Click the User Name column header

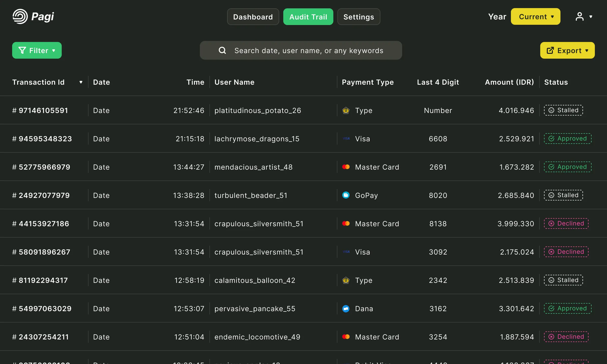pyautogui.click(x=234, y=82)
